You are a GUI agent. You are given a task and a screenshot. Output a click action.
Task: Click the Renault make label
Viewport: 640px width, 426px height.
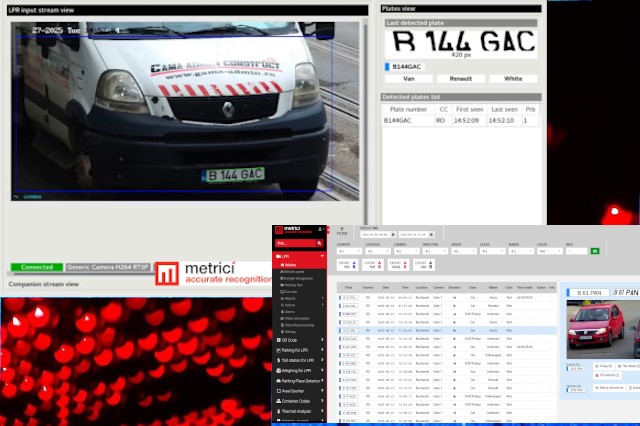point(461,78)
